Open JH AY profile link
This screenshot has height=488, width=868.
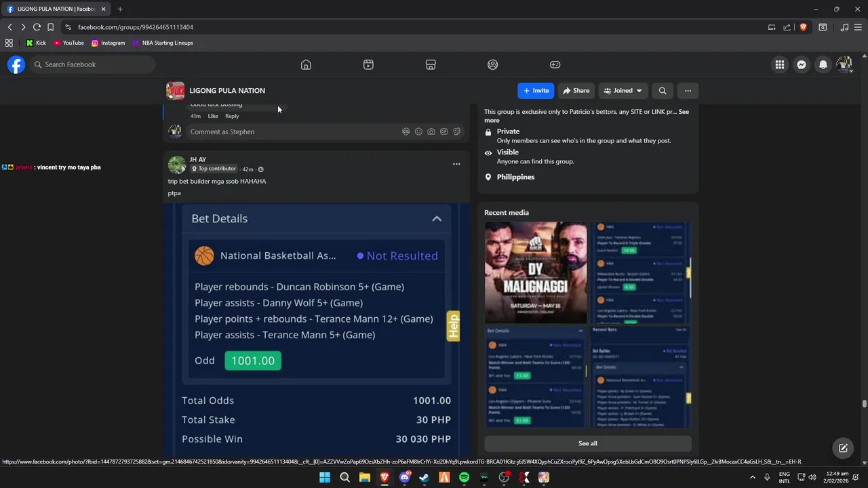pyautogui.click(x=198, y=160)
